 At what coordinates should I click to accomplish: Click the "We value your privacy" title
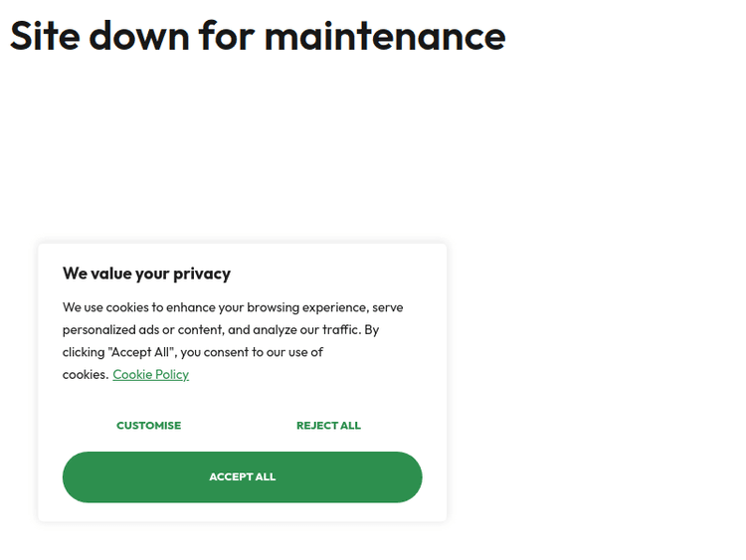[146, 274]
